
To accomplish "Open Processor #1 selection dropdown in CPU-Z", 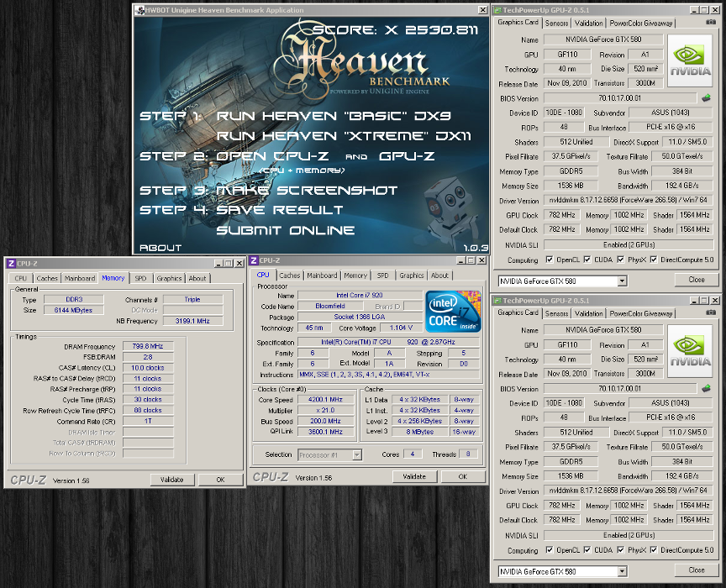I will click(356, 454).
